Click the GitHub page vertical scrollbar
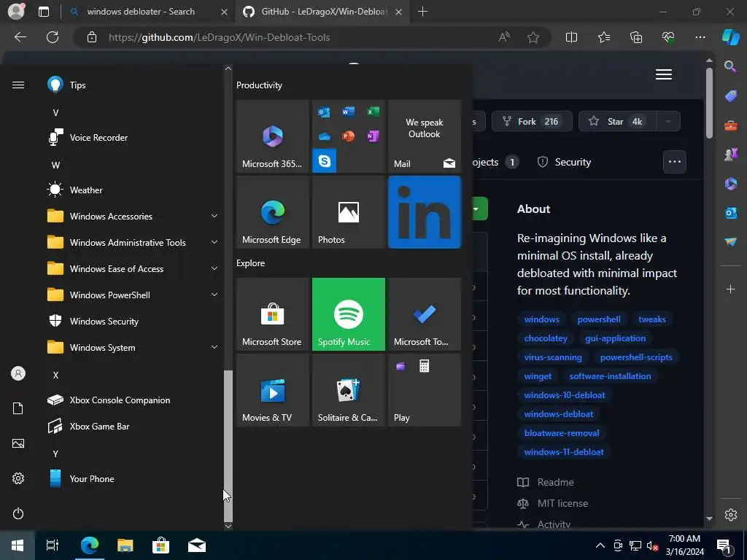Screen dimensions: 747x560 pos(709,103)
